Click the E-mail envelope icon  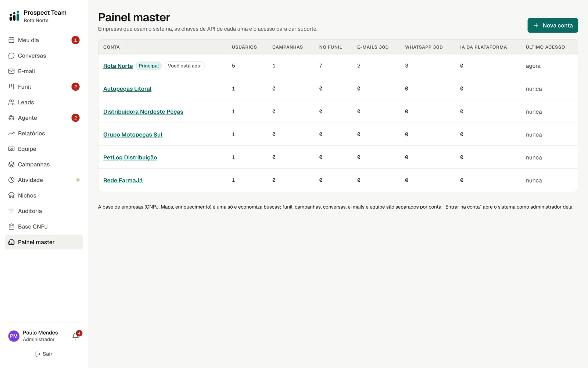(x=11, y=71)
